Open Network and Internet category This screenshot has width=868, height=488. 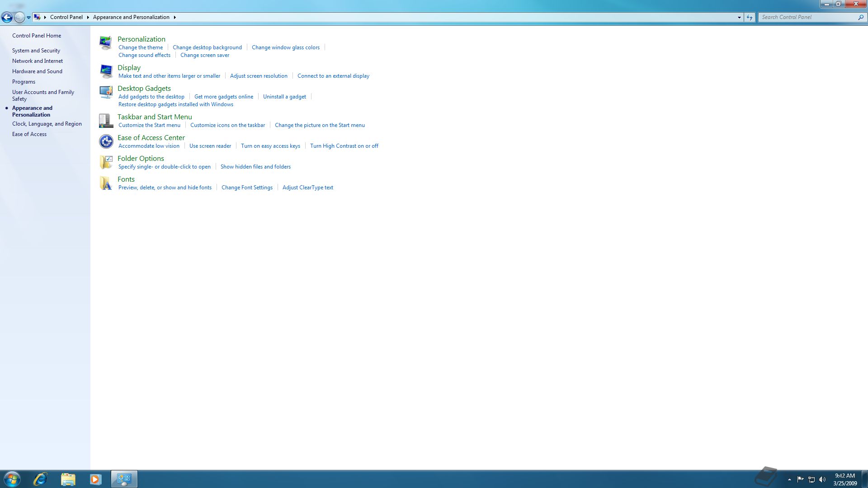(38, 61)
